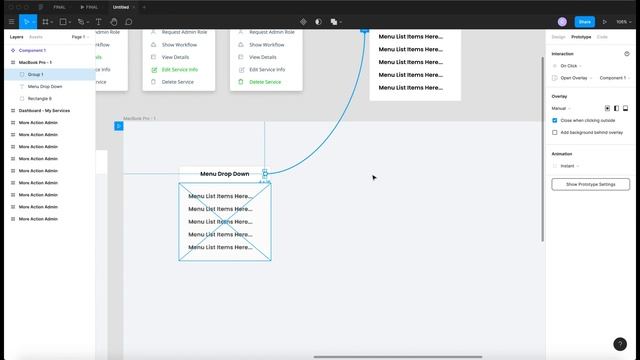Click the Share button
The height and width of the screenshot is (360, 640).
pos(584,22)
